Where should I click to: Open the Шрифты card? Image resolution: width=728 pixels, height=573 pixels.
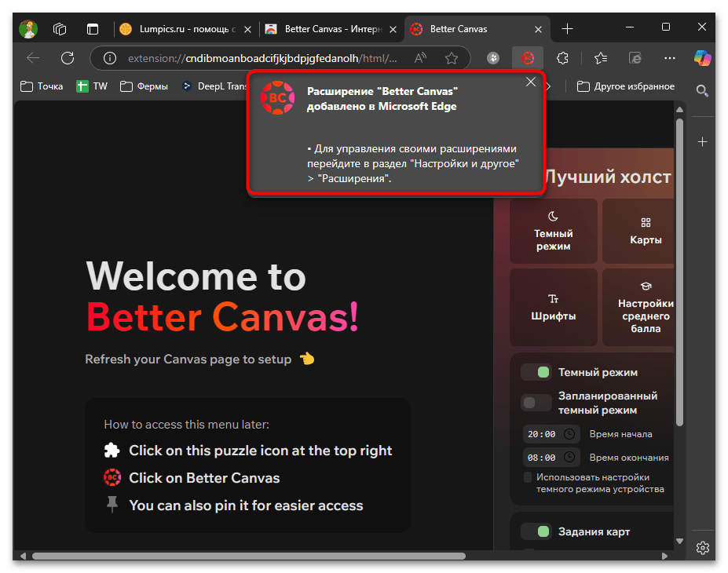tap(553, 307)
